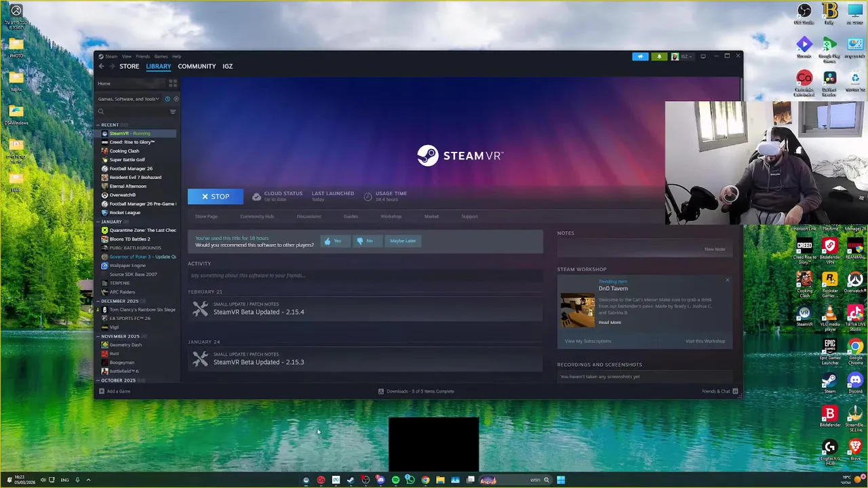
Task: Open the Workshop tab
Action: 391,216
